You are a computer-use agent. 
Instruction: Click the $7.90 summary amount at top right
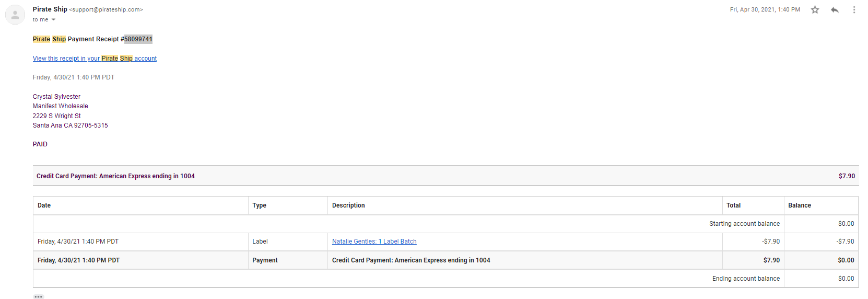(847, 176)
